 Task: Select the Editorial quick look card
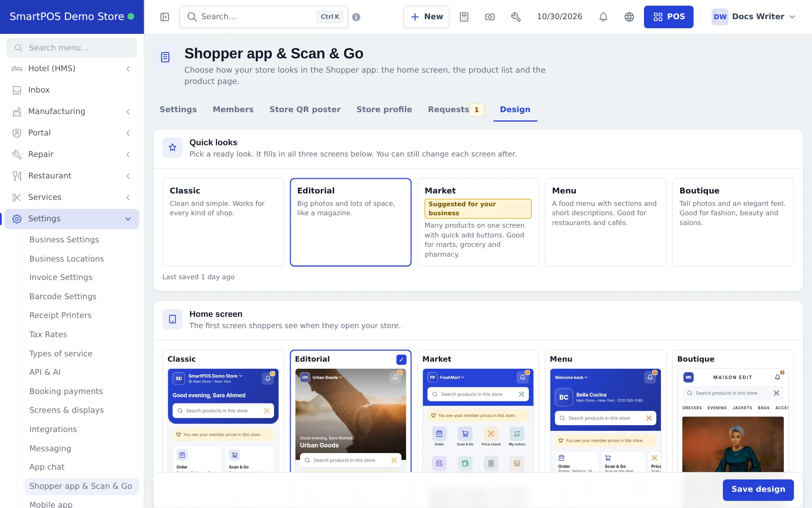click(350, 222)
